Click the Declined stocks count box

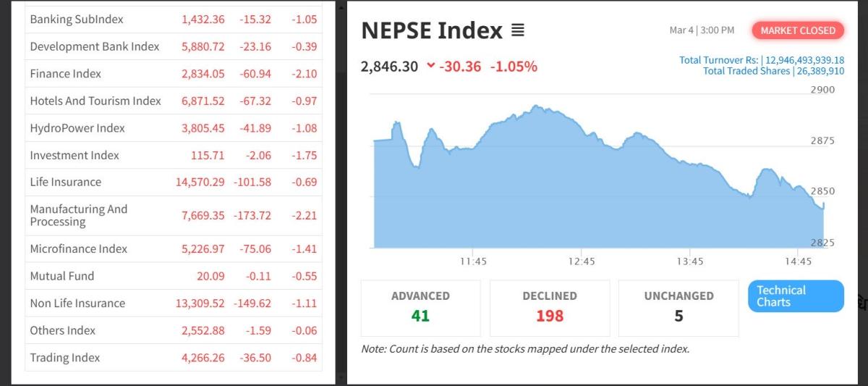550,308
